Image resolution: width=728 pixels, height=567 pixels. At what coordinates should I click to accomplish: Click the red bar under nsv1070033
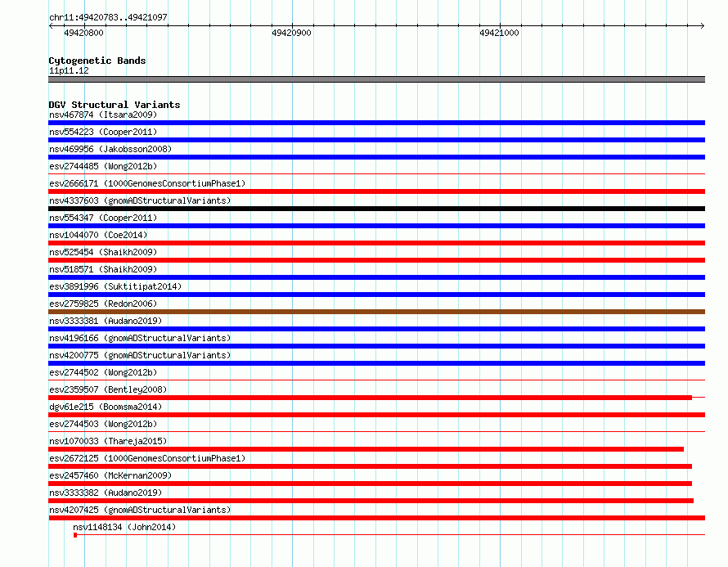coord(366,449)
